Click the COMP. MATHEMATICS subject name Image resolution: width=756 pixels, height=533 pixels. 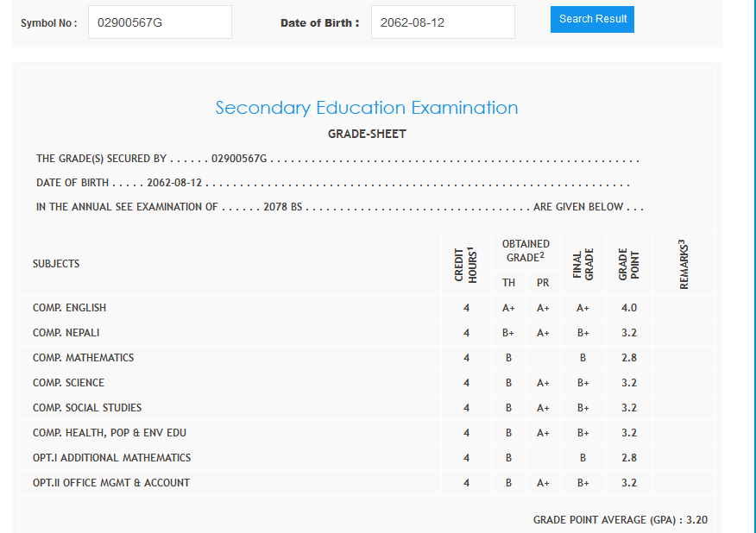(x=83, y=358)
